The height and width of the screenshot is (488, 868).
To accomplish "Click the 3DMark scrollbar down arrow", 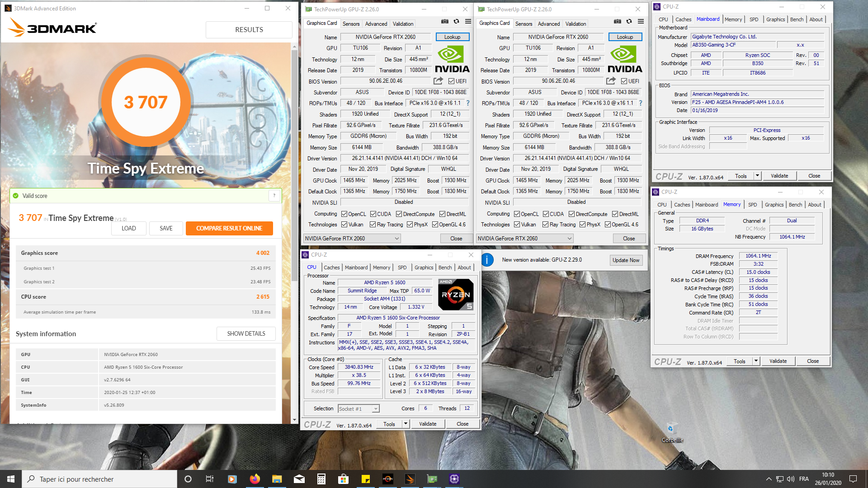I will [x=294, y=420].
